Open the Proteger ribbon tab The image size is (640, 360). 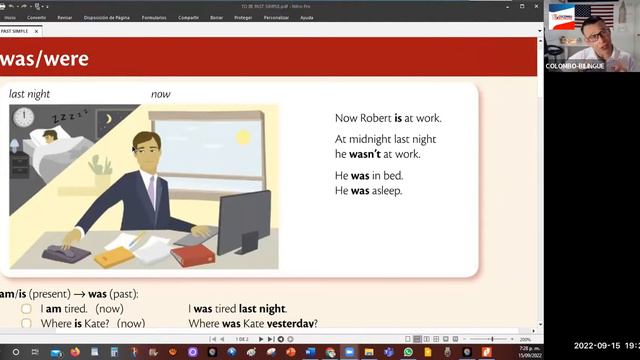point(243,18)
